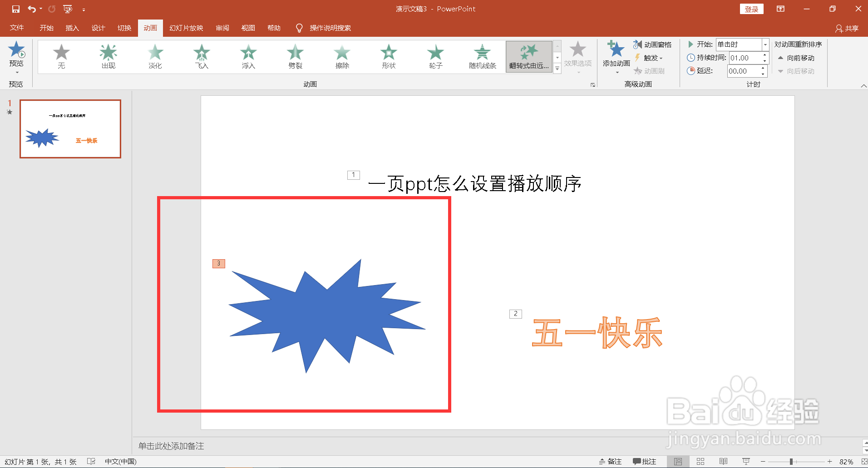Click 向后移动 move later
This screenshot has height=468, width=868.
coord(796,71)
